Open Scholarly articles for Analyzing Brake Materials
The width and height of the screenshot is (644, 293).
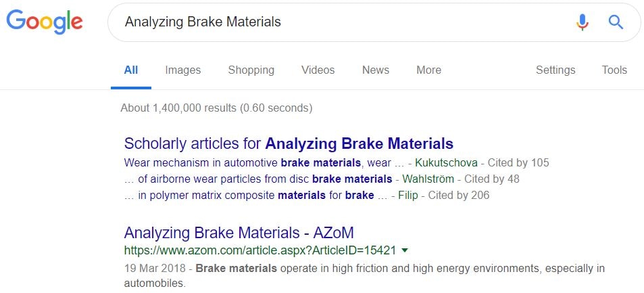pos(289,143)
